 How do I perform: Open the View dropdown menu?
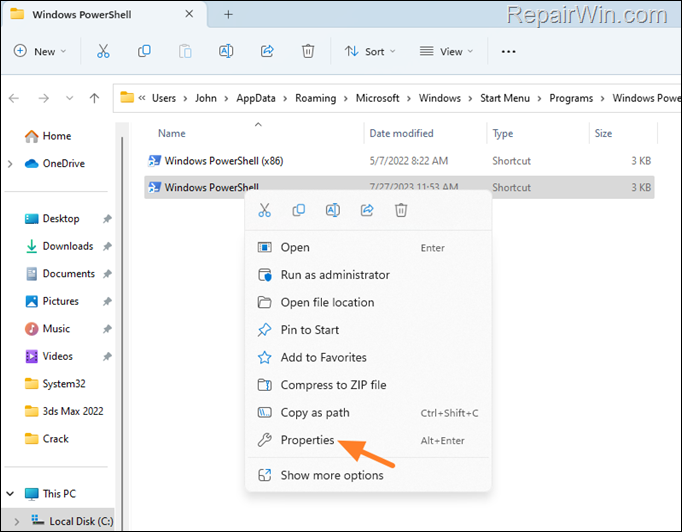pos(446,51)
